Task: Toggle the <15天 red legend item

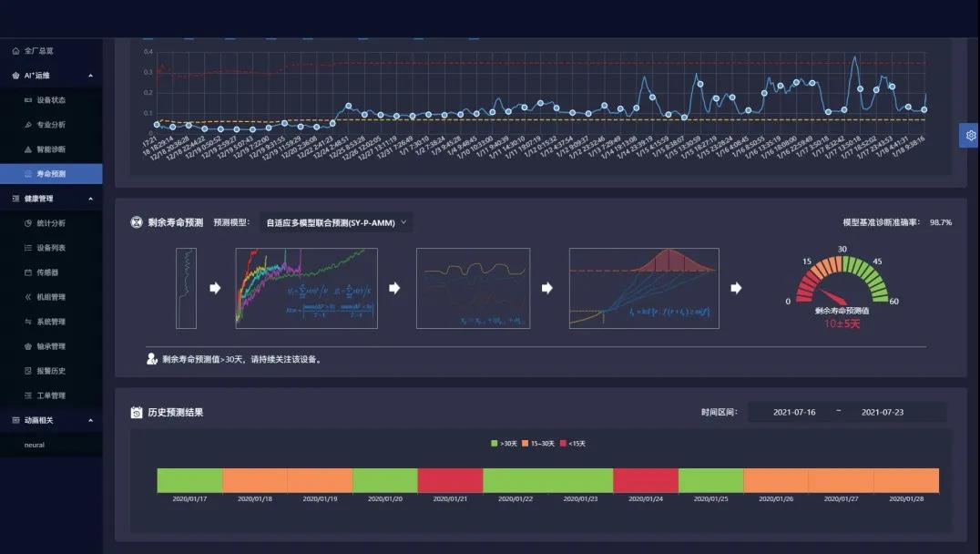Action: [x=574, y=444]
